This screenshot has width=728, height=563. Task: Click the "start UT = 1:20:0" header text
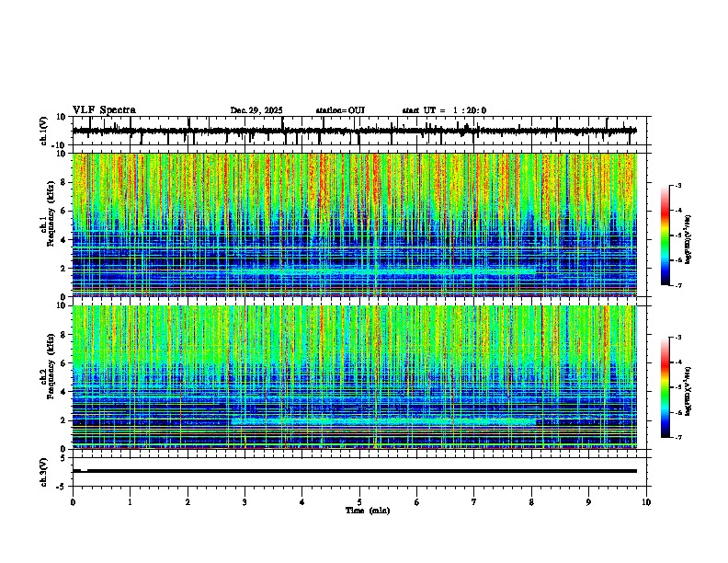[444, 110]
